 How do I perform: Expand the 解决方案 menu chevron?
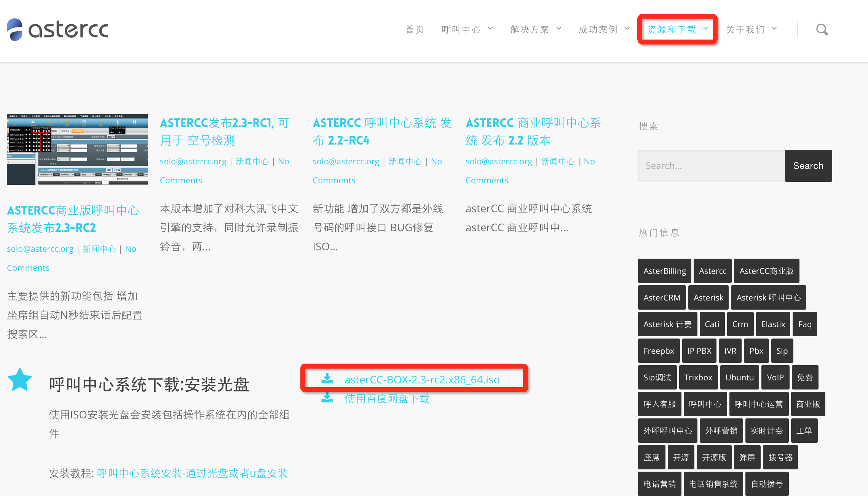559,29
